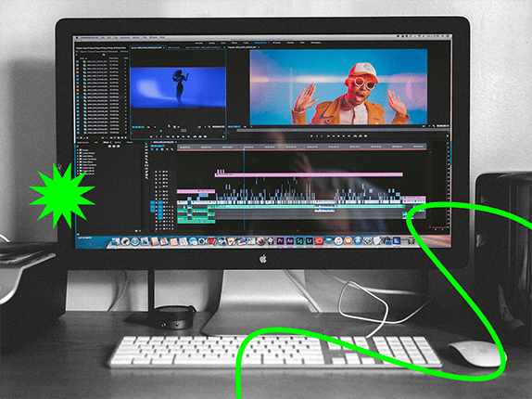The height and width of the screenshot is (399, 532).
Task: Select the Zoom tool in the Tools panel
Action: point(146,178)
